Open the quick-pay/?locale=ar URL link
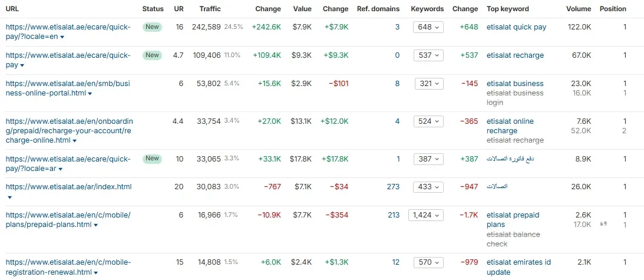The height and width of the screenshot is (280, 644). tap(68, 164)
